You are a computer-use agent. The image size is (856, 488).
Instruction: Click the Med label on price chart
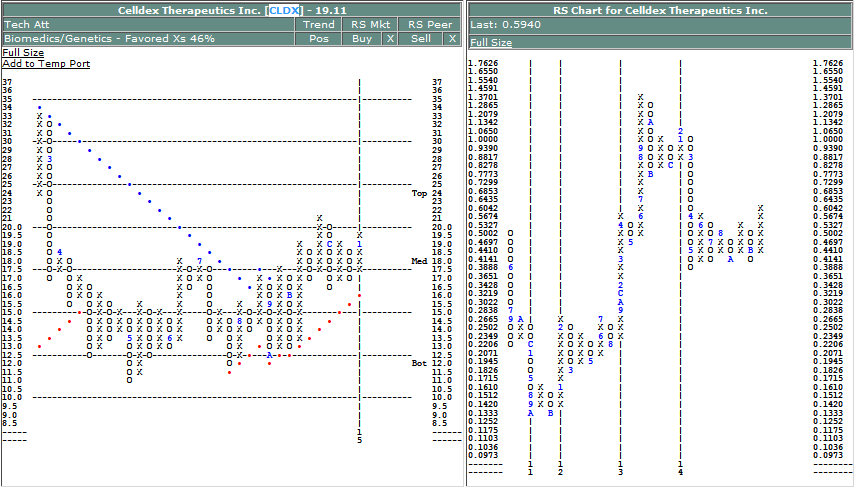[419, 261]
